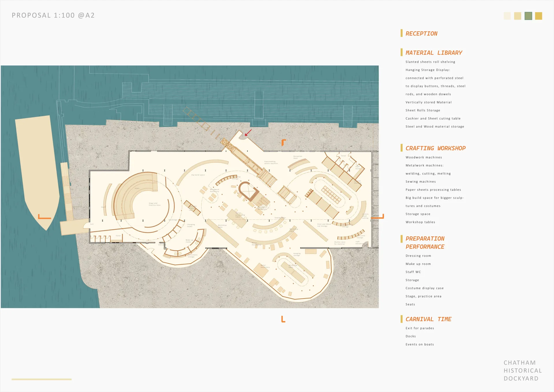Image resolution: width=554 pixels, height=392 pixels.
Task: Click 'CHATHAM HISTORICAL DOCKYARD' text
Action: click(x=523, y=370)
